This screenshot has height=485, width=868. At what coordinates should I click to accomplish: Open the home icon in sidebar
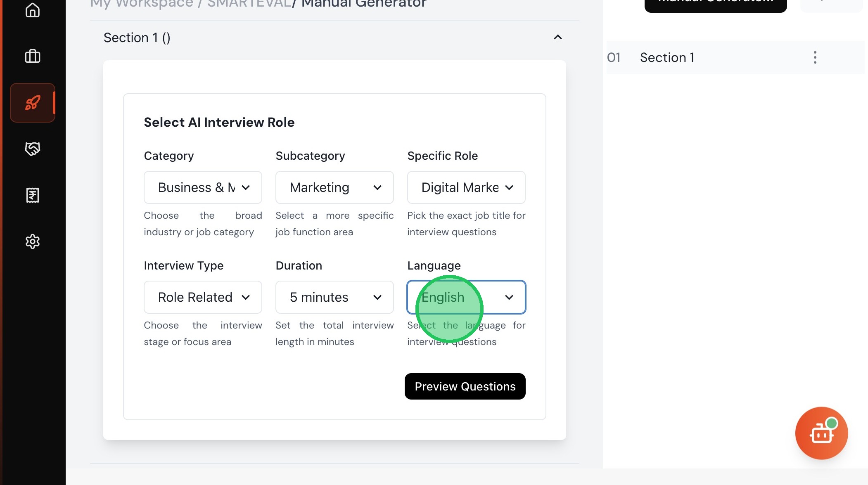[33, 10]
